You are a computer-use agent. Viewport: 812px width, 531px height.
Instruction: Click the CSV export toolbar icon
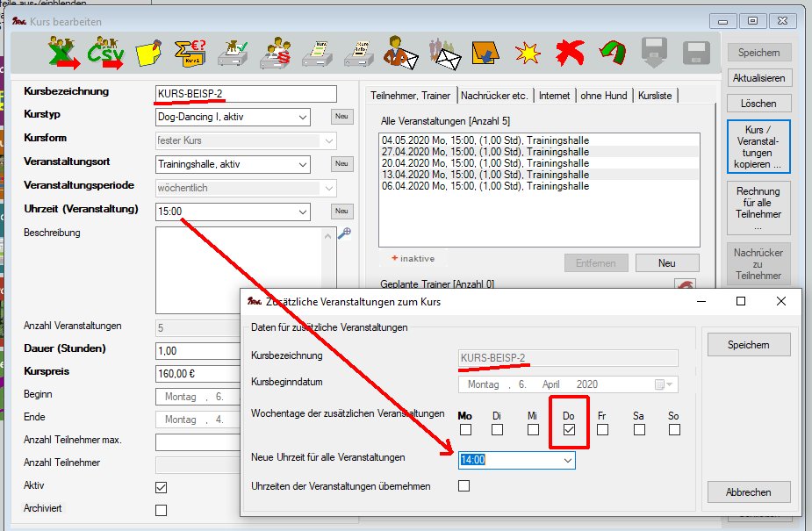106,55
